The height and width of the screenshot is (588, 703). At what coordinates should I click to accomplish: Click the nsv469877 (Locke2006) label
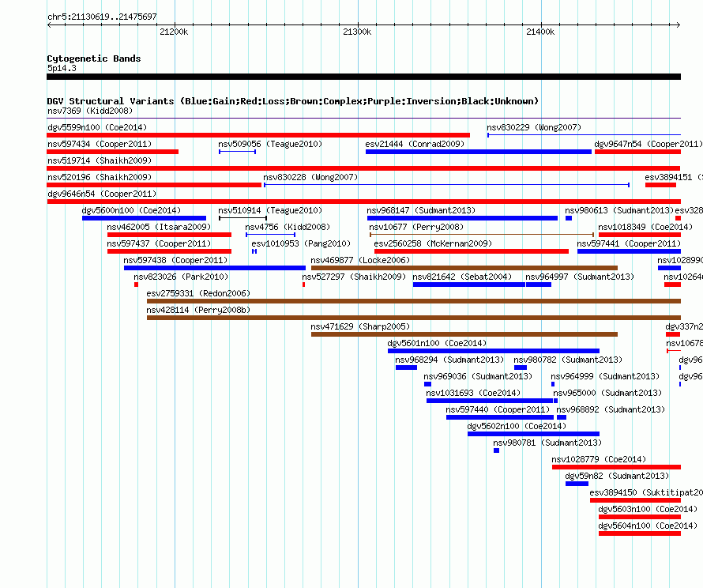pos(360,260)
